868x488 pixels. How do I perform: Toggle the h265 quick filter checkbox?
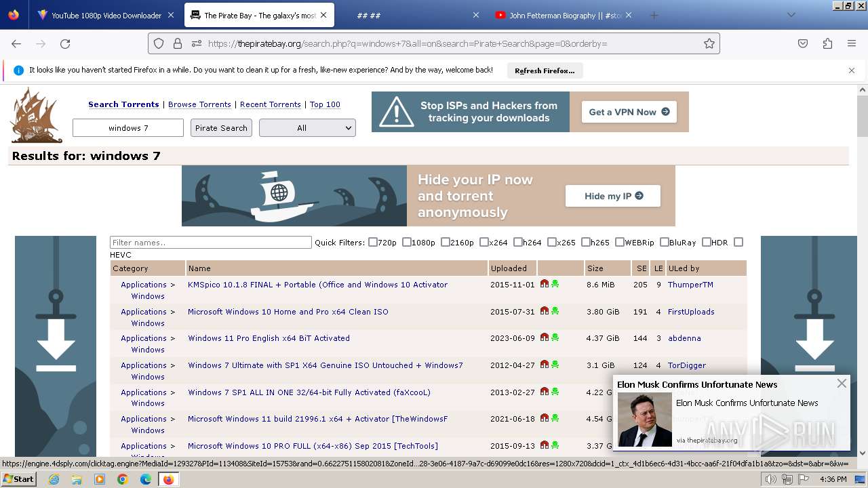(586, 242)
